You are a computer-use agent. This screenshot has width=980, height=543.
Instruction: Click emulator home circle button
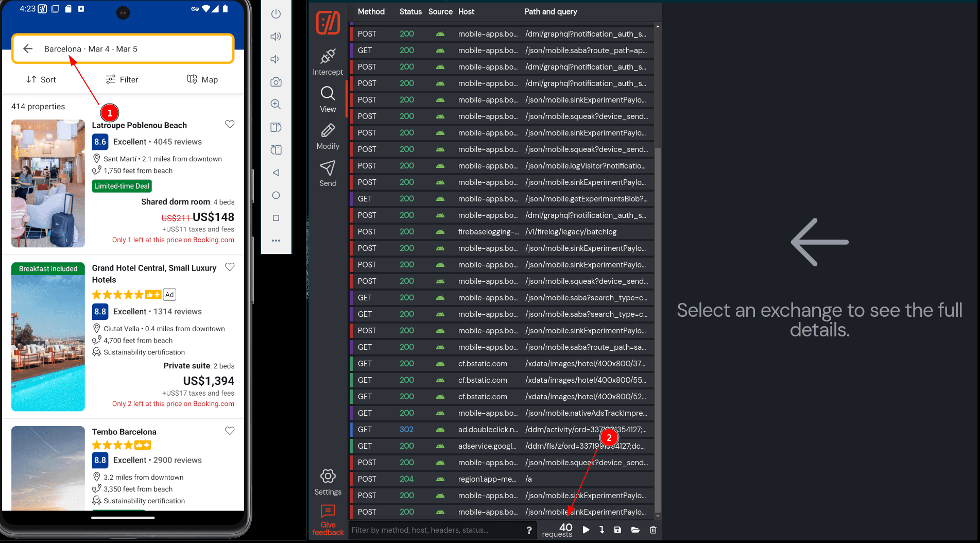click(276, 195)
